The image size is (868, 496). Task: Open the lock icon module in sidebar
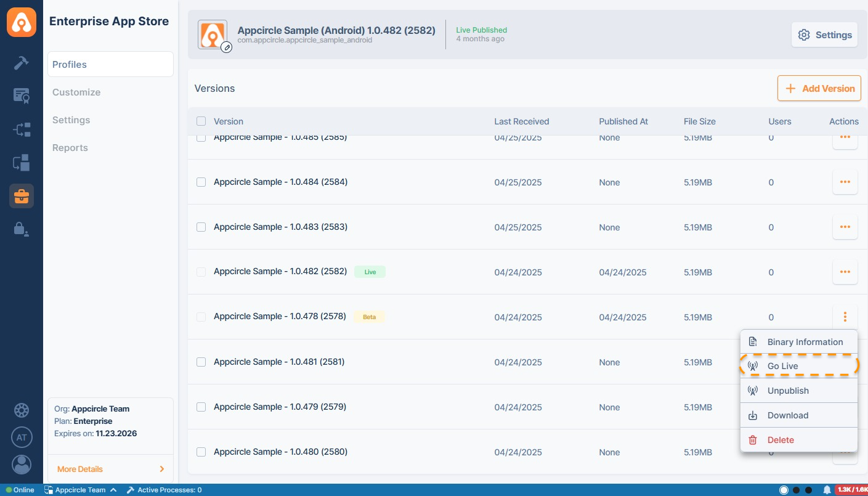tap(22, 229)
